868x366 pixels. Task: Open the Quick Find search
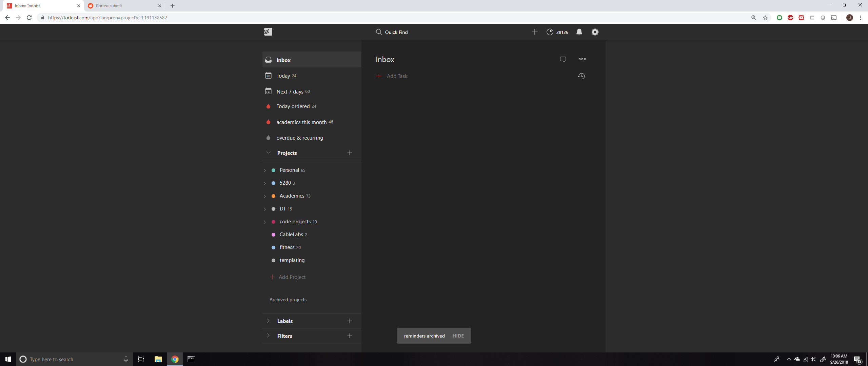396,32
